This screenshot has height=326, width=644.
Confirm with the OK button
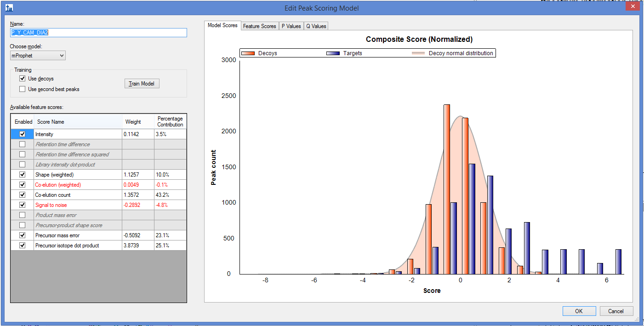(579, 311)
